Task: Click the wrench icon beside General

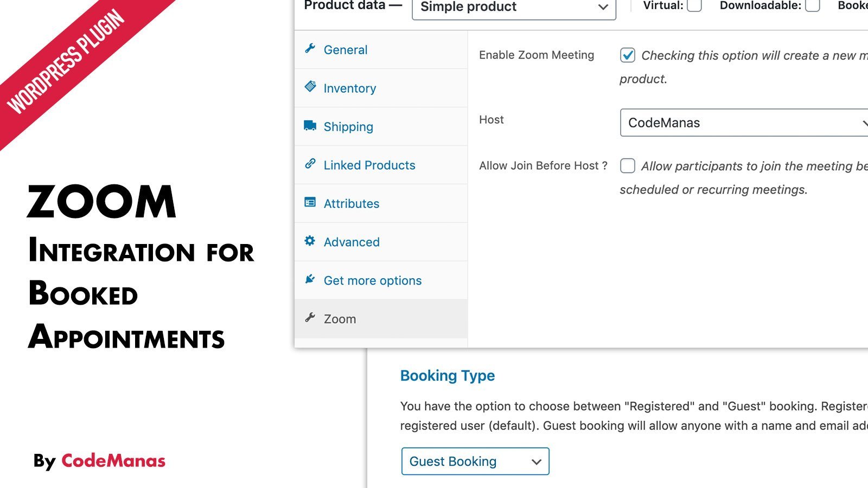Action: click(x=310, y=49)
